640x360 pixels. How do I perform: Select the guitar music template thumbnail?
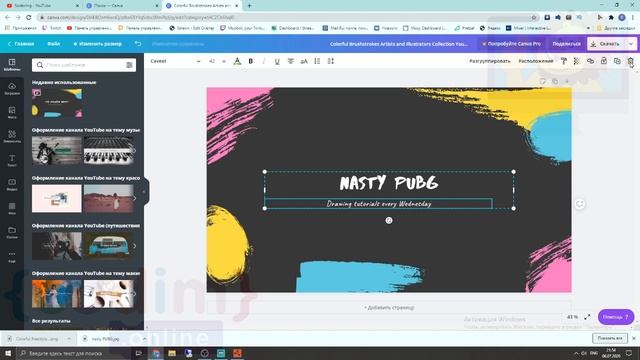click(x=57, y=151)
